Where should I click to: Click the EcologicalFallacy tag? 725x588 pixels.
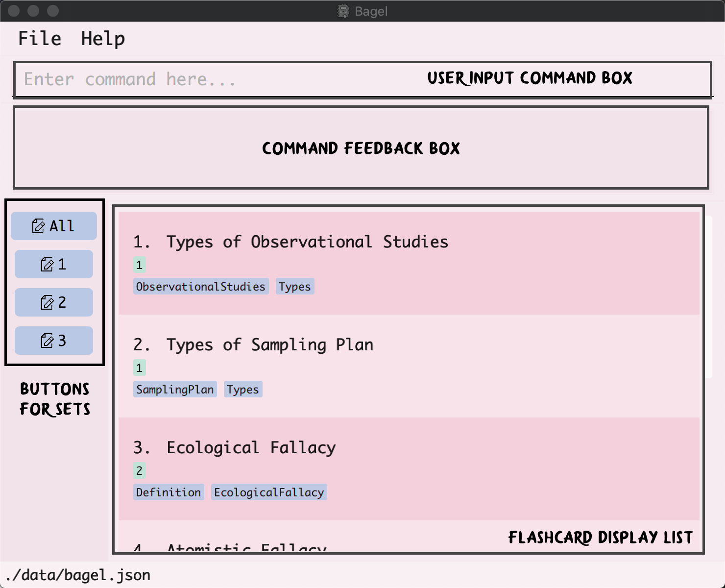click(x=269, y=492)
